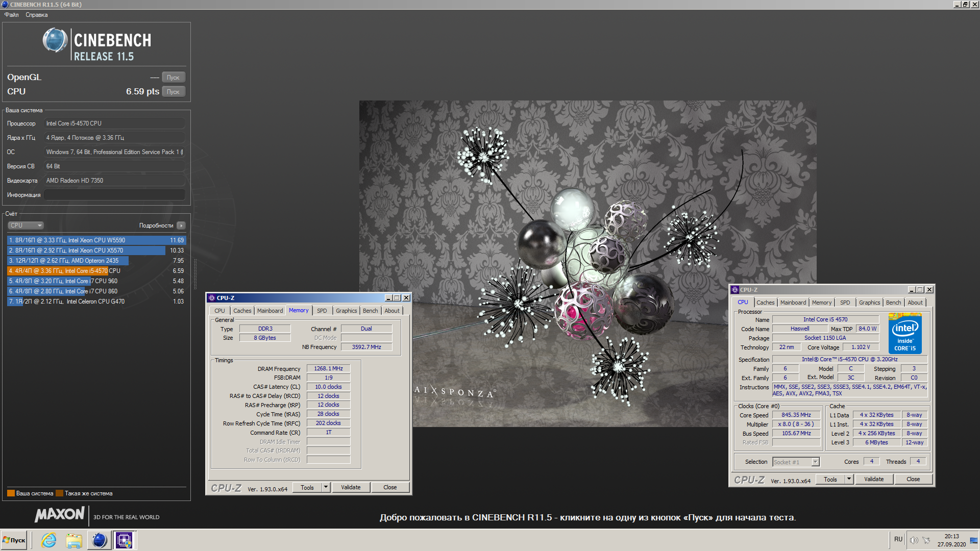Click the RU language indicator
The height and width of the screenshot is (551, 980).
898,539
